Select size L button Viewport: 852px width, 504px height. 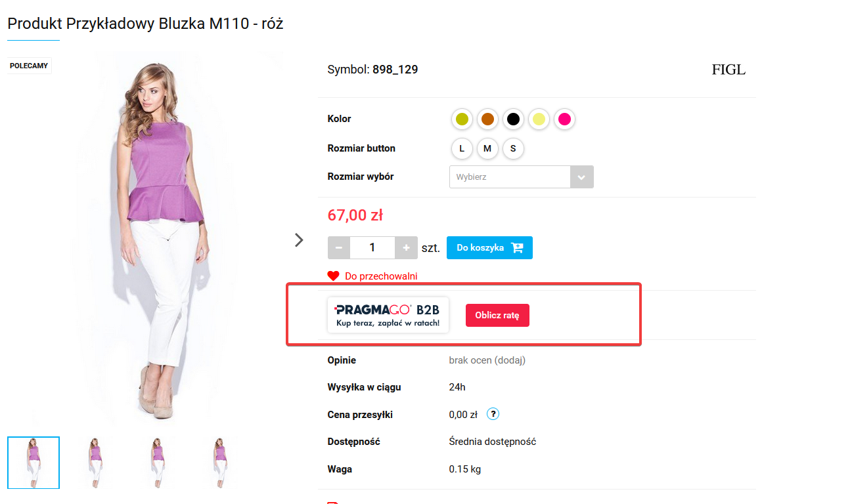pyautogui.click(x=462, y=148)
